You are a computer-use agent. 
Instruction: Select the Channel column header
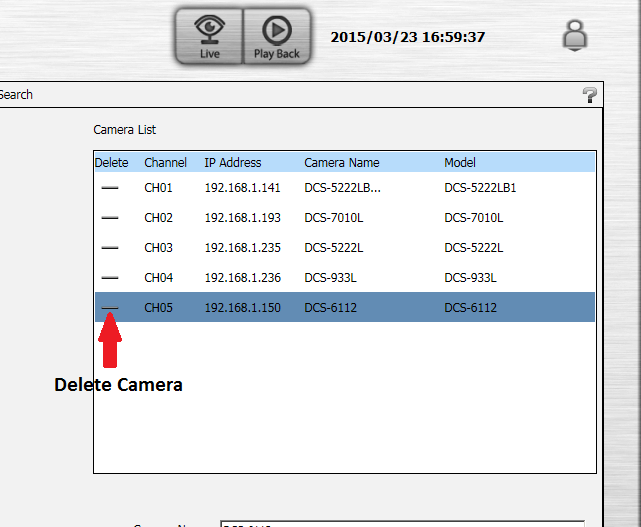tap(166, 163)
